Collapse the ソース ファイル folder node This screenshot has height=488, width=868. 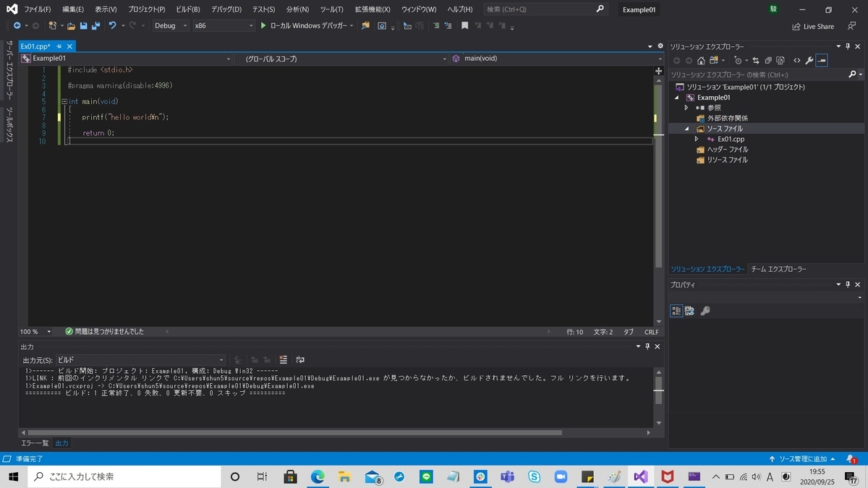686,129
